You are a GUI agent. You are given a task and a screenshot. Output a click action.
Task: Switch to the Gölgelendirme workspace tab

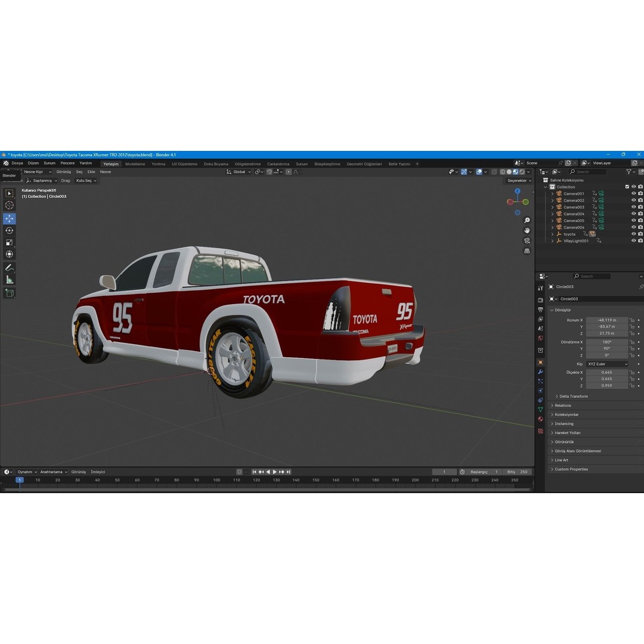(247, 164)
